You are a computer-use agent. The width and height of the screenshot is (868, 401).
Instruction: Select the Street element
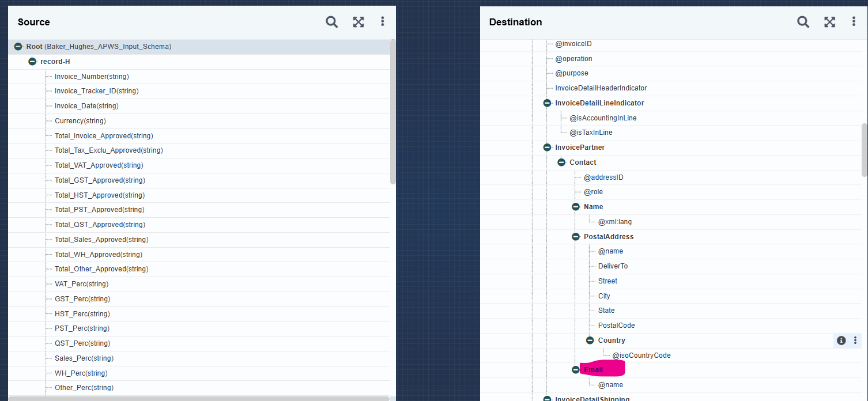click(607, 281)
